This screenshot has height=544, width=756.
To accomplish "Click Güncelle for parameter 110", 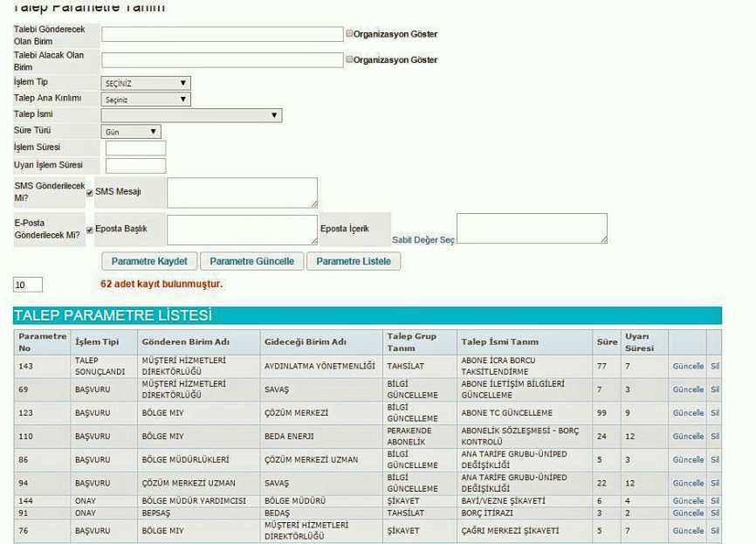I will (688, 436).
